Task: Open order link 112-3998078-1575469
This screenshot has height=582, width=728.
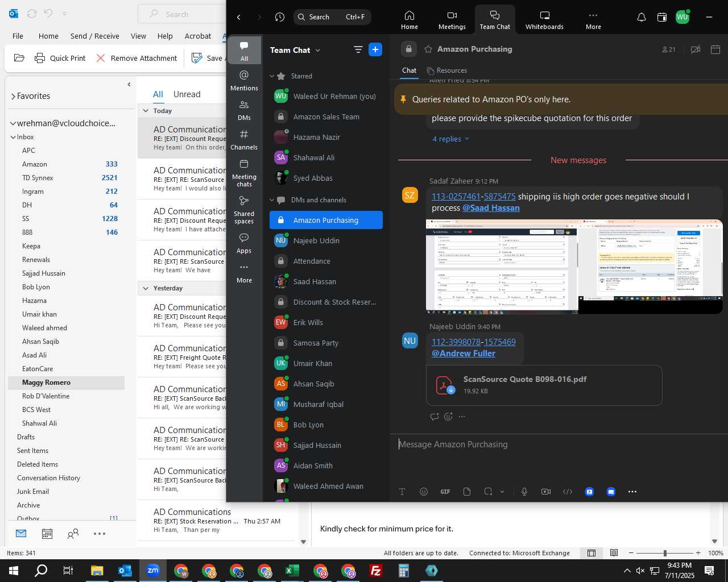Action: 473,342
